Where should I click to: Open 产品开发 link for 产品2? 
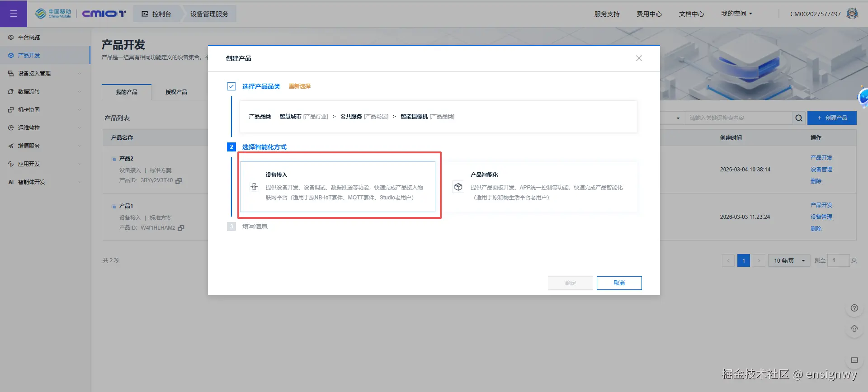821,158
